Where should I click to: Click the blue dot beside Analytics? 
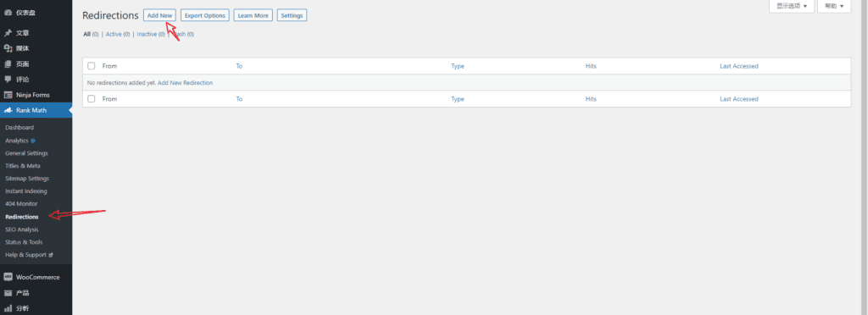click(33, 141)
